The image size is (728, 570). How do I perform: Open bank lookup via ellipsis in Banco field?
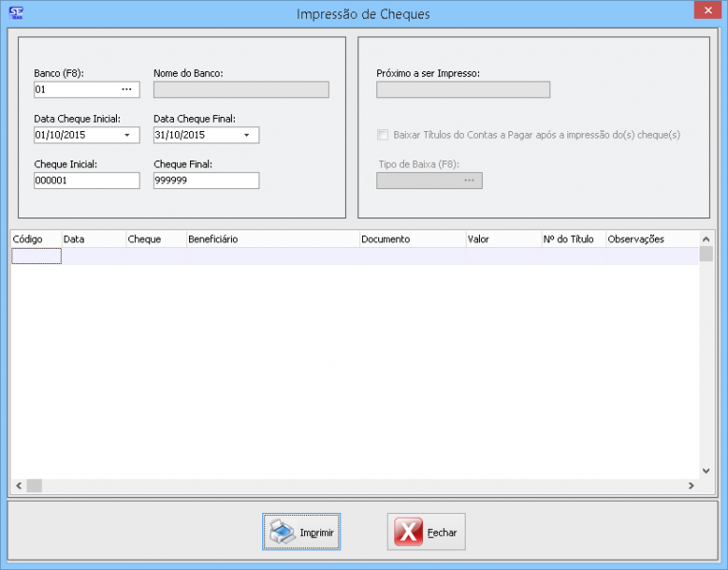[126, 89]
